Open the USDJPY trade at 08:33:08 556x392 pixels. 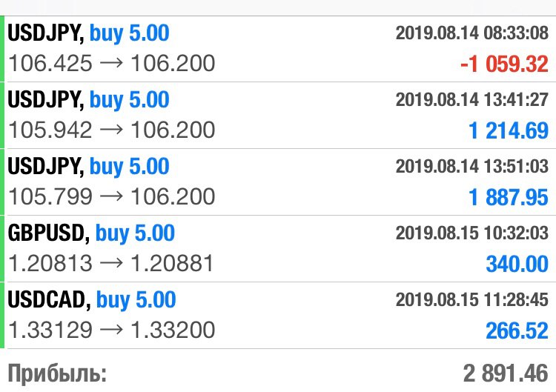278,49
